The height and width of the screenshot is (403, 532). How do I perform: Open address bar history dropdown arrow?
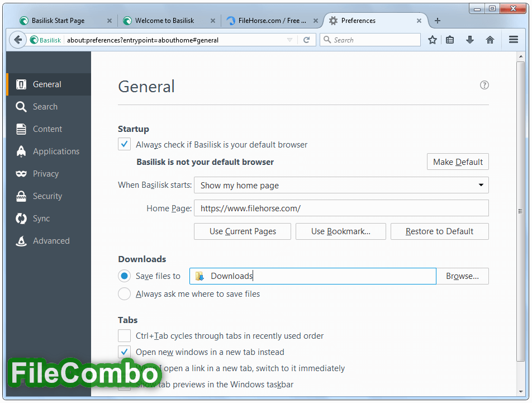pyautogui.click(x=289, y=40)
